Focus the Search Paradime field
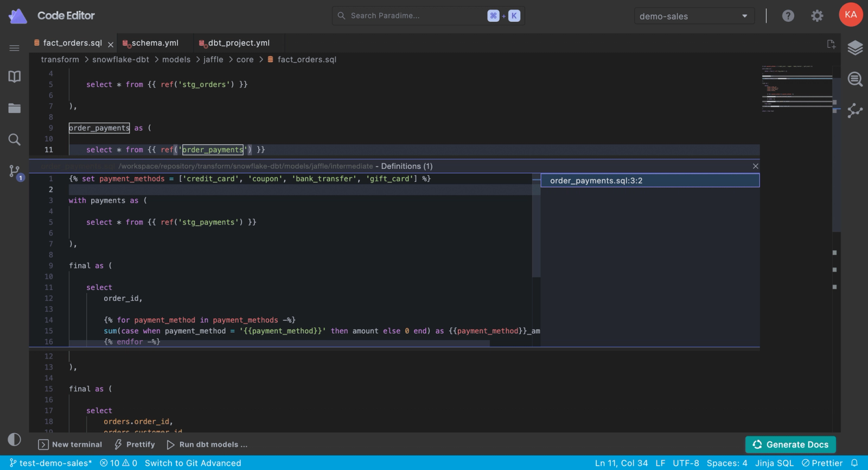868x470 pixels. click(x=428, y=16)
